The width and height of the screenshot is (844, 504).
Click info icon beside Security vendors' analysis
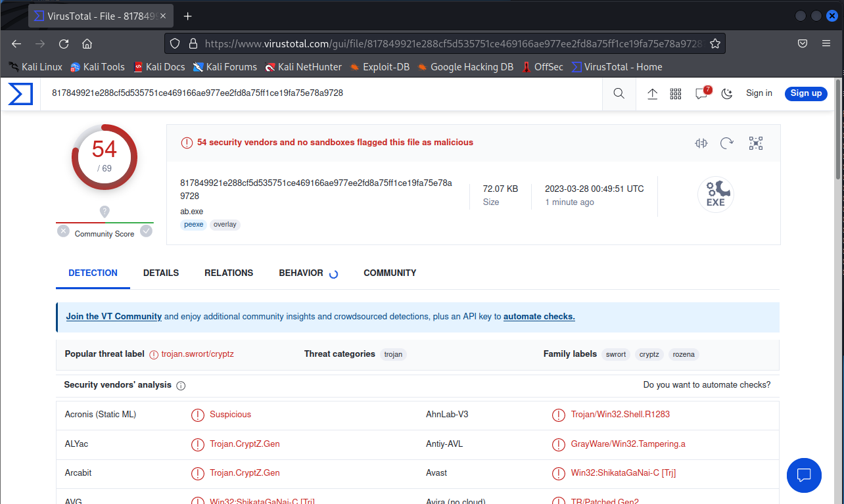click(181, 386)
